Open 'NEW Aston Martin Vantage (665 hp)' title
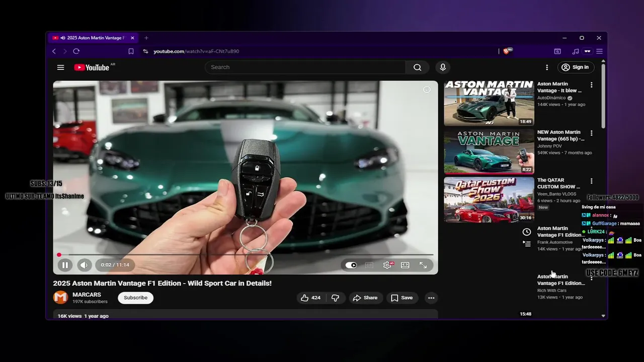 tap(561, 135)
